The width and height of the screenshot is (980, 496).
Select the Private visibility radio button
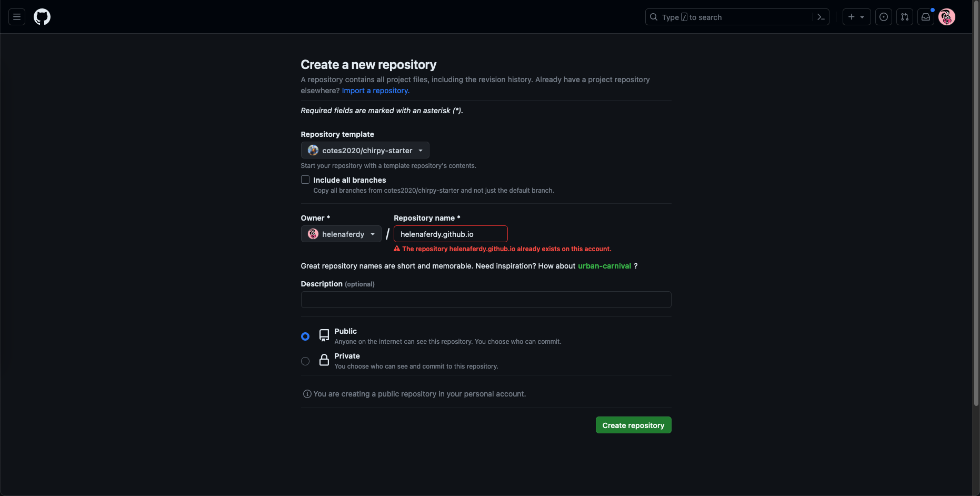point(305,361)
